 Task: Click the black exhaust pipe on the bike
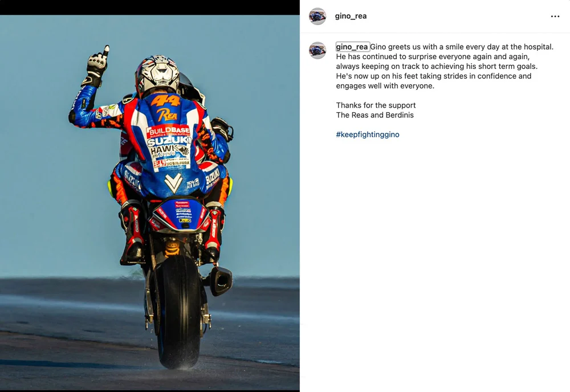(x=220, y=281)
